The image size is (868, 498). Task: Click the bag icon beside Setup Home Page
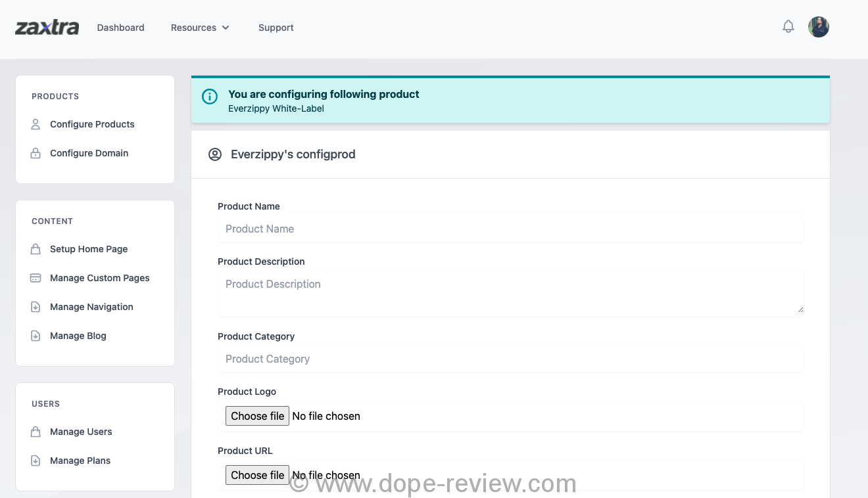coord(36,249)
